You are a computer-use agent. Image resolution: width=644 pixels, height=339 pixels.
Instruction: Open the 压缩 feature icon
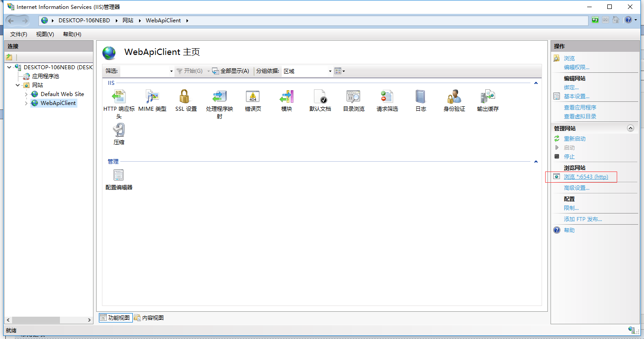119,130
